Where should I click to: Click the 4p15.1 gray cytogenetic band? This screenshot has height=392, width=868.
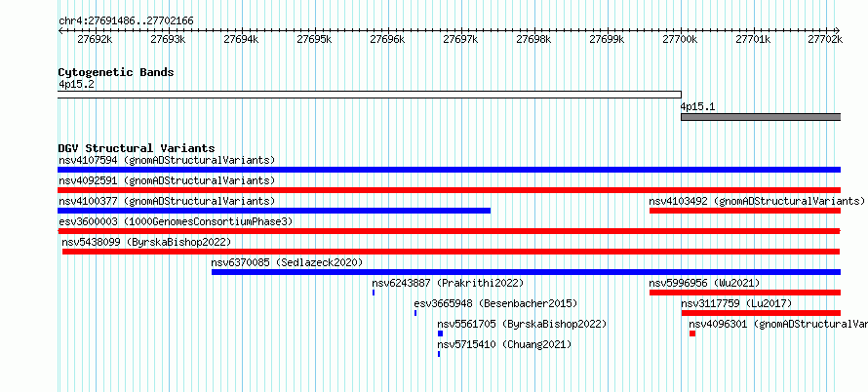point(761,117)
